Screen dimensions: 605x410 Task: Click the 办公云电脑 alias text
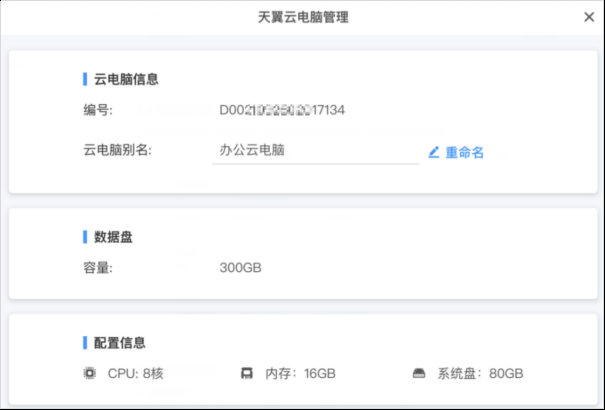coord(252,150)
